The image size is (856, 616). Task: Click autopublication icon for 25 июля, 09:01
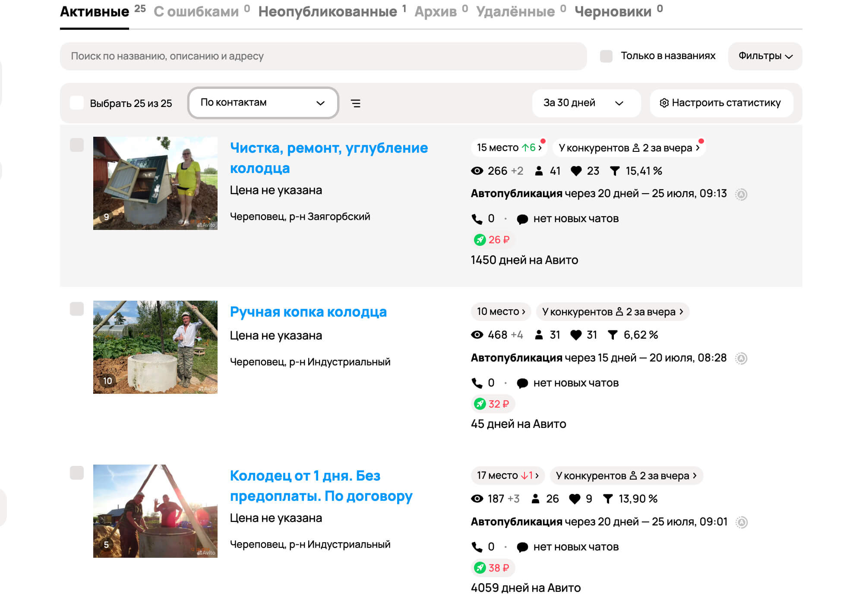[x=742, y=522]
